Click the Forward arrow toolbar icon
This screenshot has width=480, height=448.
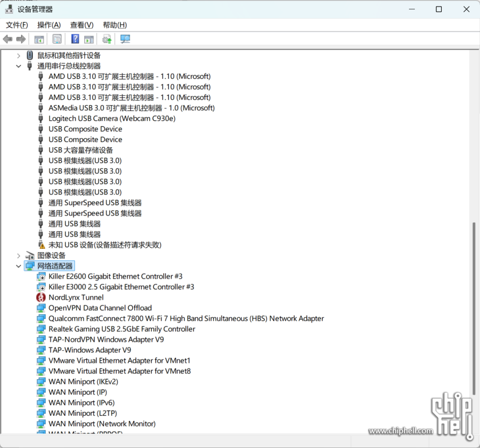click(21, 39)
